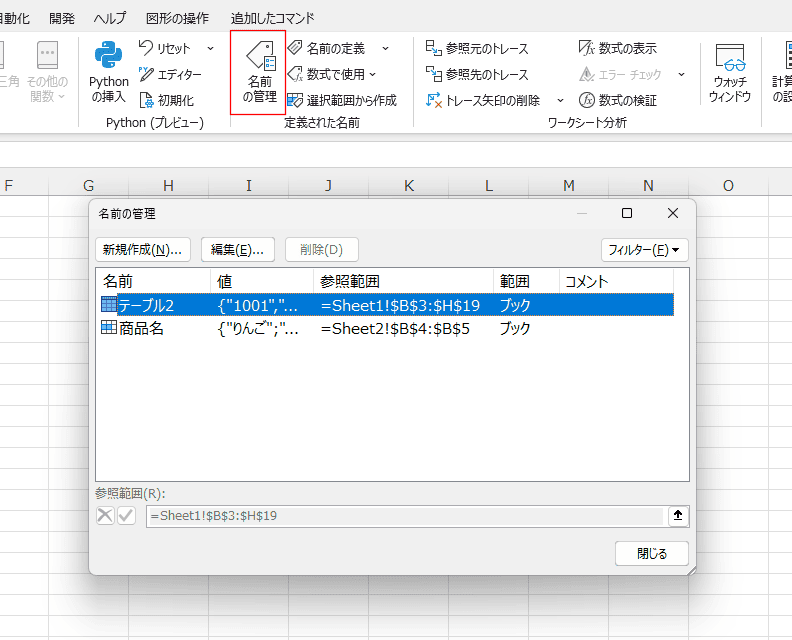Click the table icon of 商品名 row
This screenshot has height=640, width=792.
point(109,327)
